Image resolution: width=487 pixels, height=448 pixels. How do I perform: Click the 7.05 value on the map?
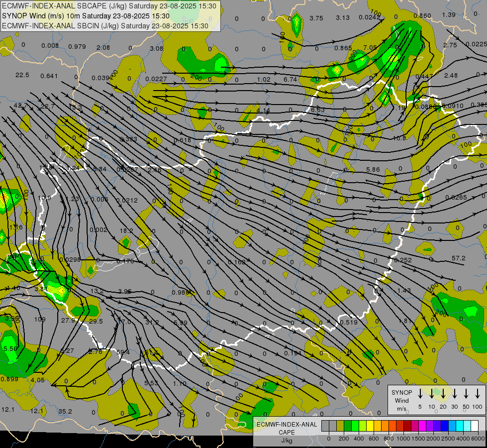point(370,47)
